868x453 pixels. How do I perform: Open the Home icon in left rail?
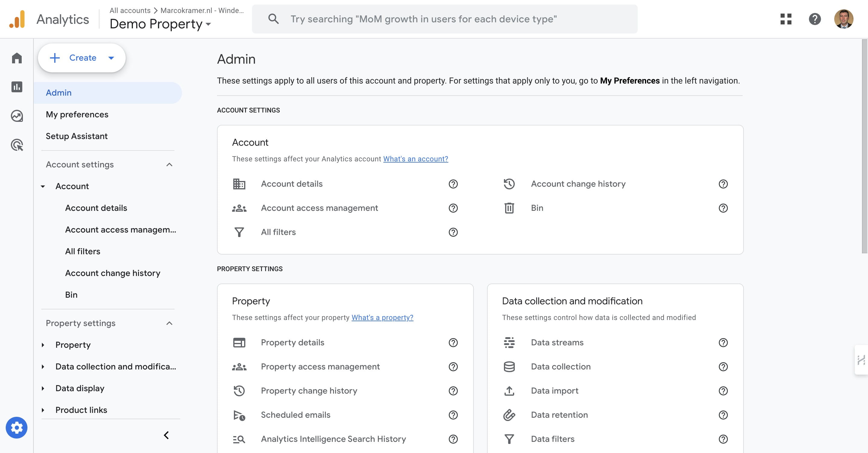17,58
